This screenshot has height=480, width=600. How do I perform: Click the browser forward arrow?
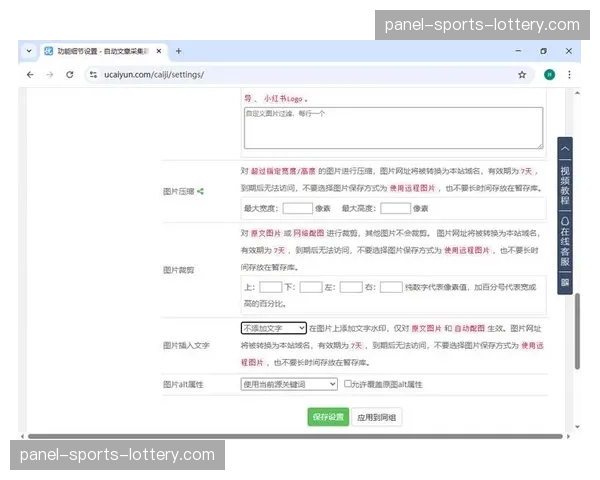50,75
